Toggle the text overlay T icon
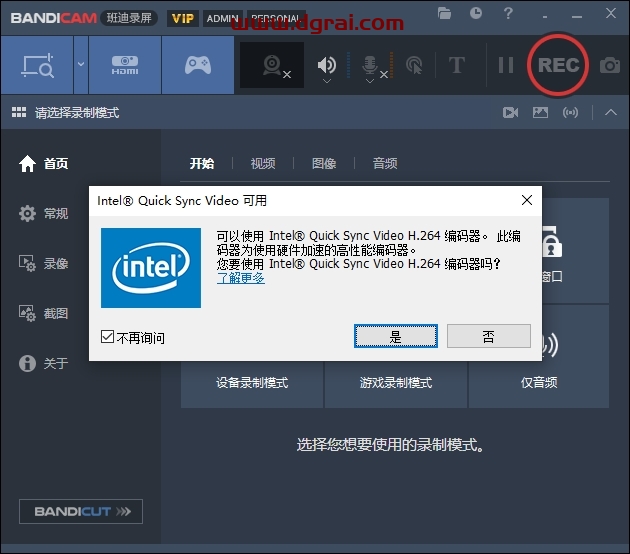Viewport: 630px width, 554px height. pyautogui.click(x=457, y=65)
